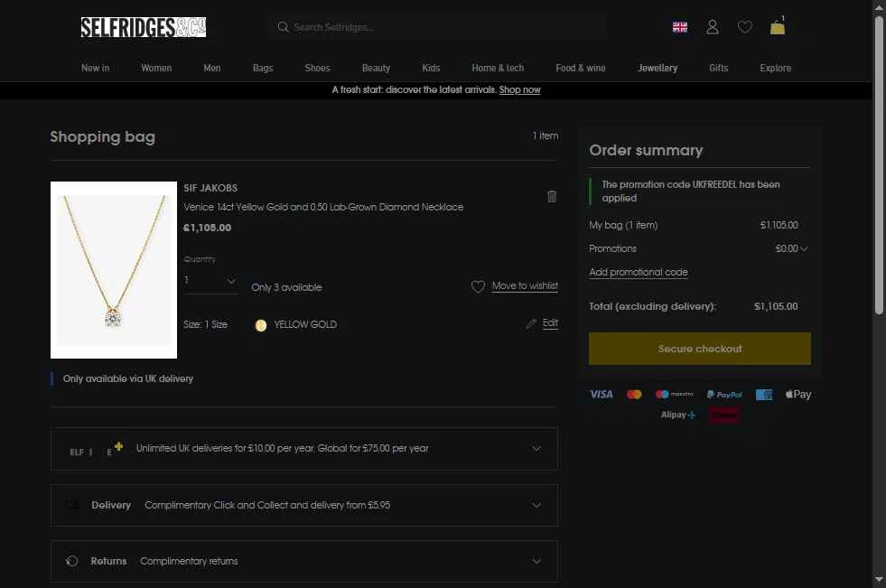The width and height of the screenshot is (886, 588).
Task: Open the account profile icon
Action: (x=713, y=27)
